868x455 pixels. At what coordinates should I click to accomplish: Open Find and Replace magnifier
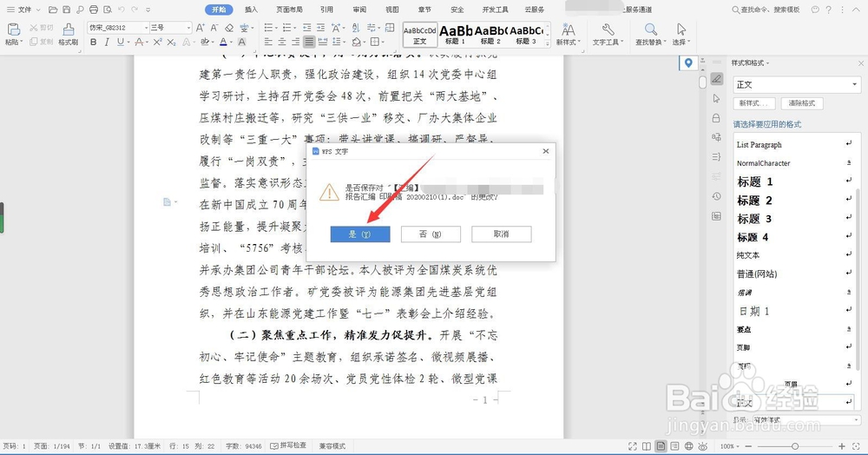pos(651,30)
